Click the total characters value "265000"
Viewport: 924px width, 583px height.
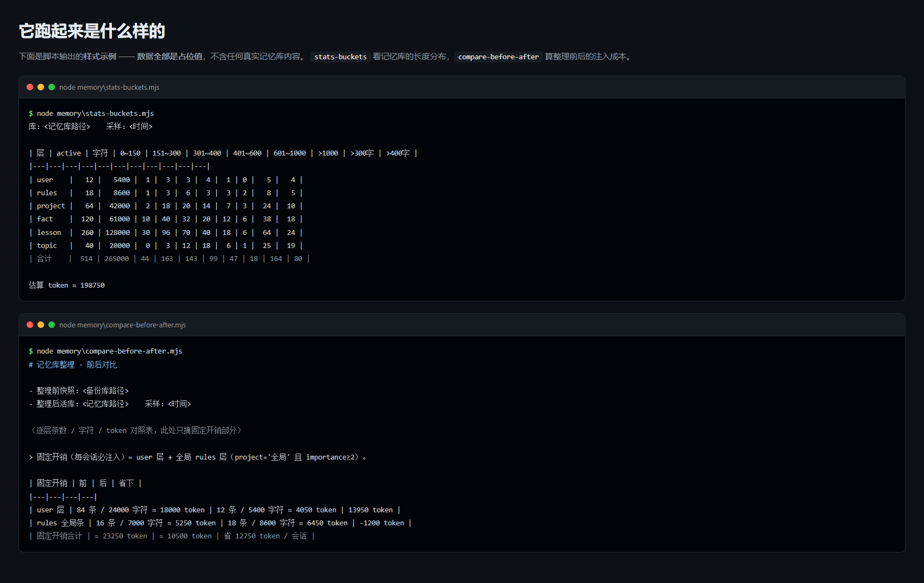click(x=117, y=258)
